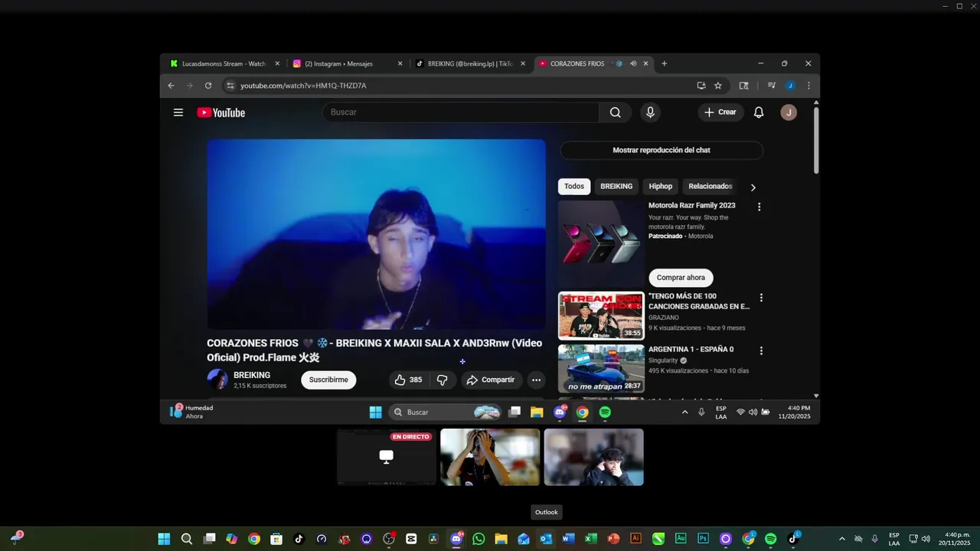Expand hidden tray icons in streamed taskbar
Image resolution: width=980 pixels, height=551 pixels.
[x=684, y=412]
